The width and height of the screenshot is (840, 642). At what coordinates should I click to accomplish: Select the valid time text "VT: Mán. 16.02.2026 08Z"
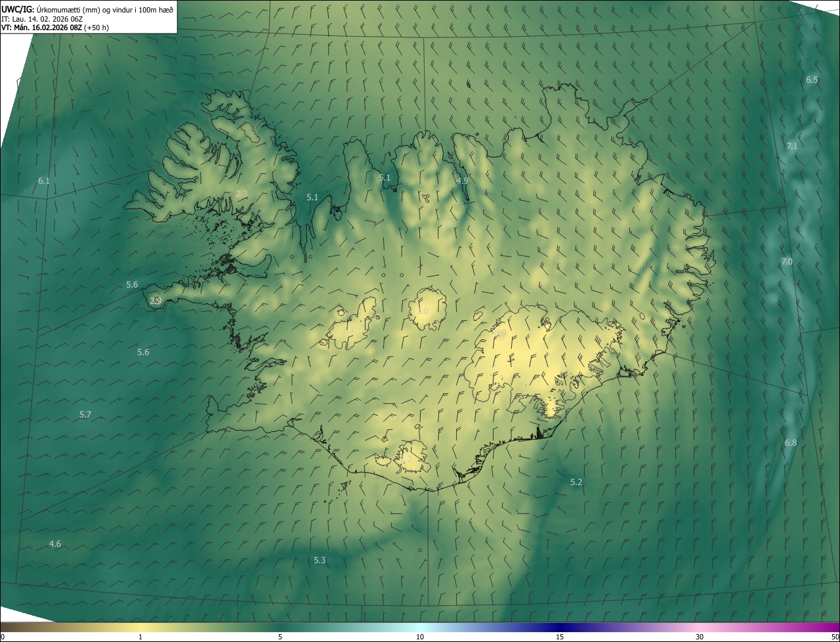[41, 28]
